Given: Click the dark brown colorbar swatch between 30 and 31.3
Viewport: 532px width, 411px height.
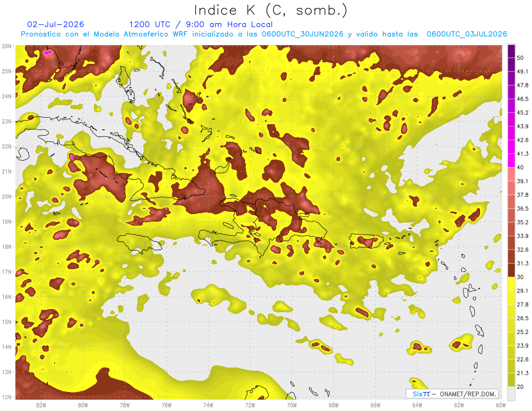Looking at the screenshot, I should (x=511, y=270).
